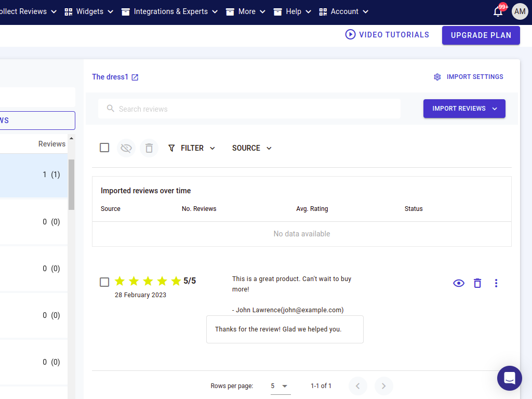The height and width of the screenshot is (399, 532).
Task: Check the box beside the 5/5 review
Action: (104, 282)
